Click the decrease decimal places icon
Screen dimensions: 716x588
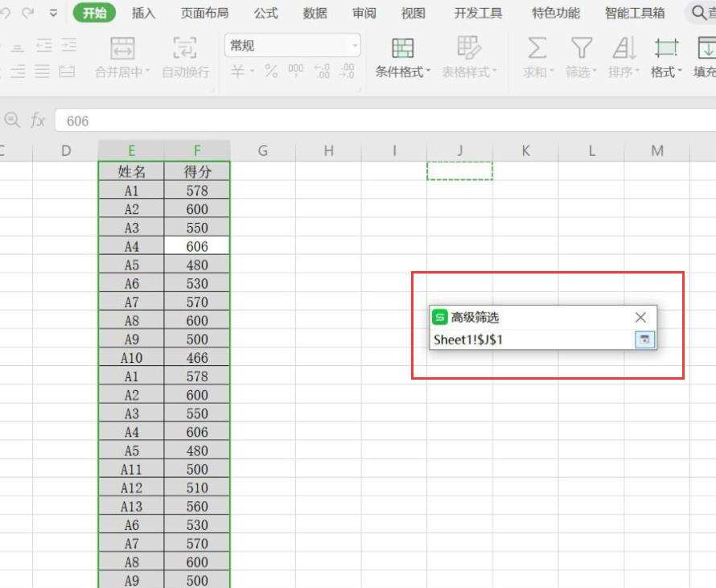click(347, 71)
